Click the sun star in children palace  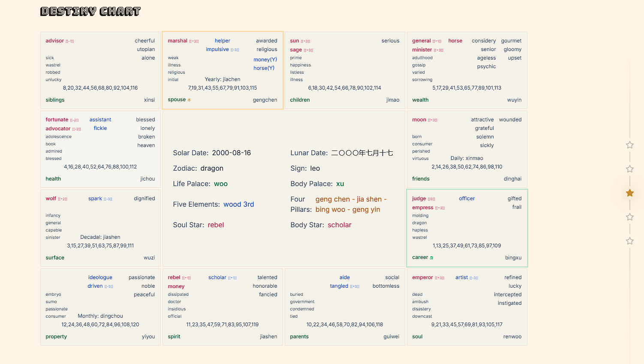(x=295, y=41)
